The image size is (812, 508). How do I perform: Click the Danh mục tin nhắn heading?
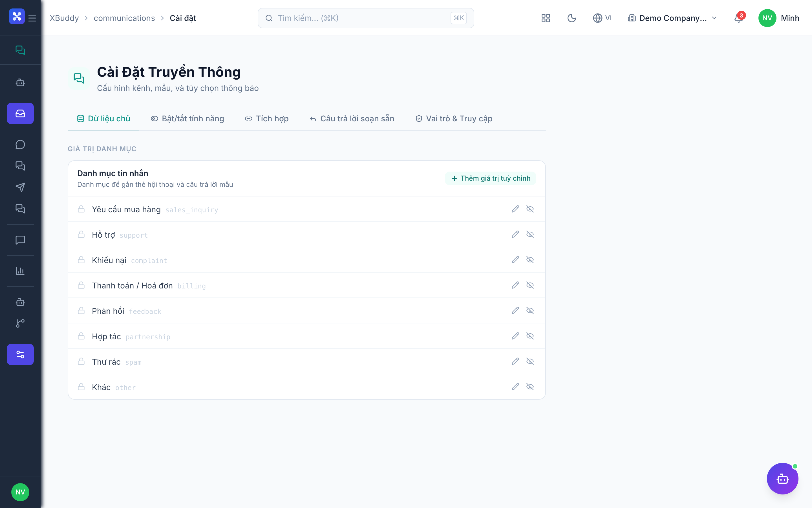[x=113, y=173]
